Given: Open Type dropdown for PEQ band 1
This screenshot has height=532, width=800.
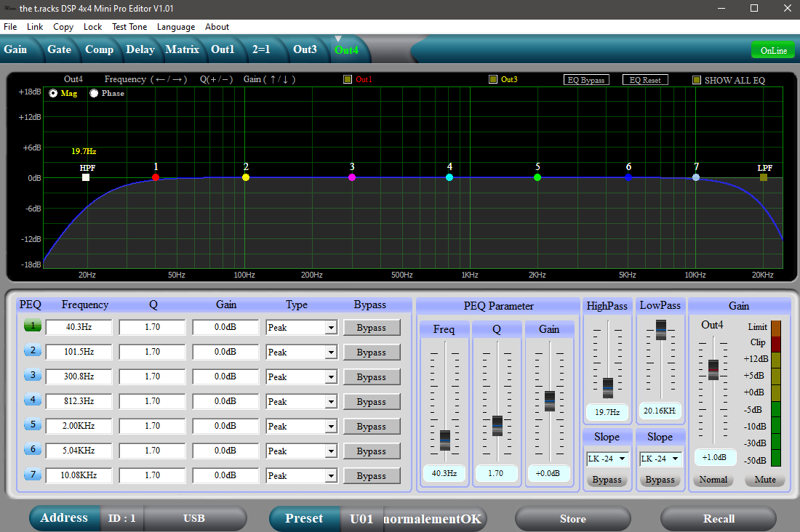Looking at the screenshot, I should tap(331, 328).
